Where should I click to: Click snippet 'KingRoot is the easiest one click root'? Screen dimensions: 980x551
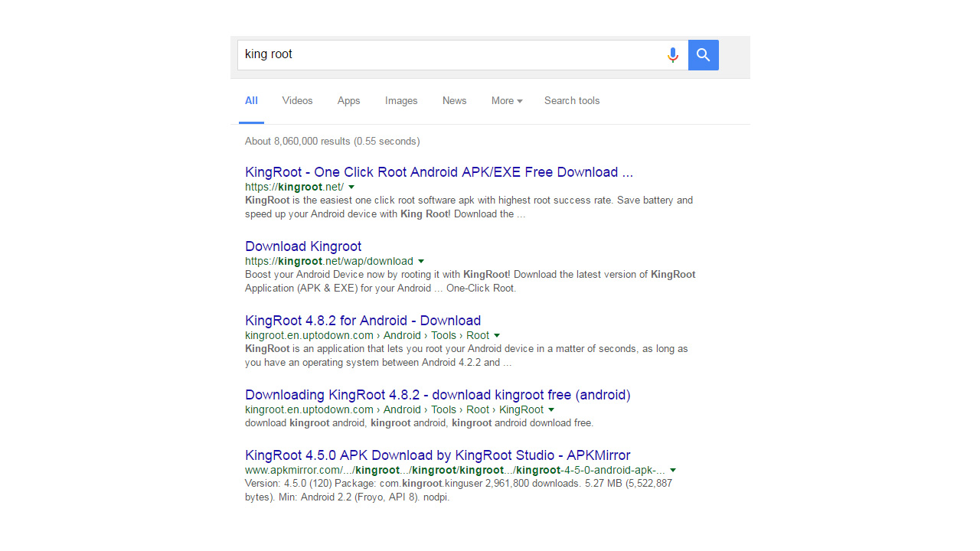[x=469, y=207]
